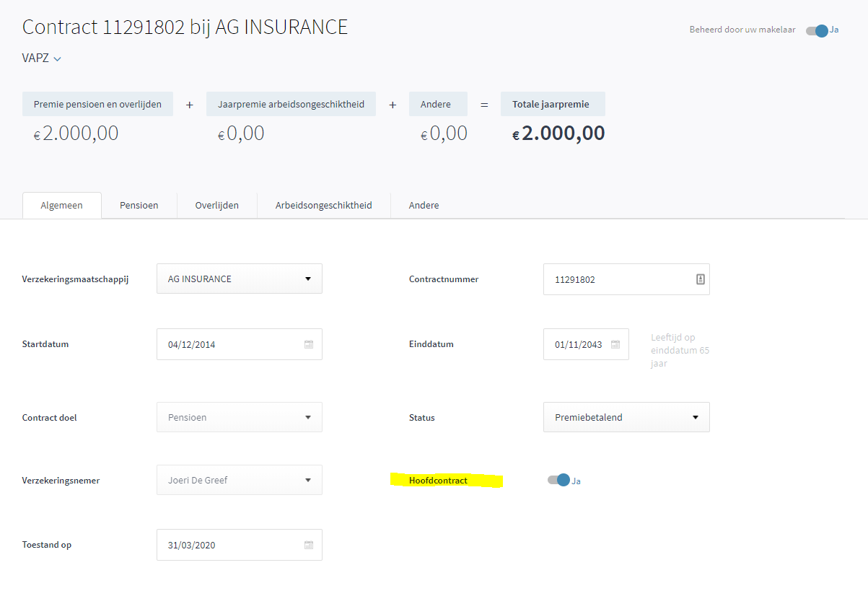Toggle the Hoofdcontract switch
Screen dimensions: 868x591
coord(559,481)
